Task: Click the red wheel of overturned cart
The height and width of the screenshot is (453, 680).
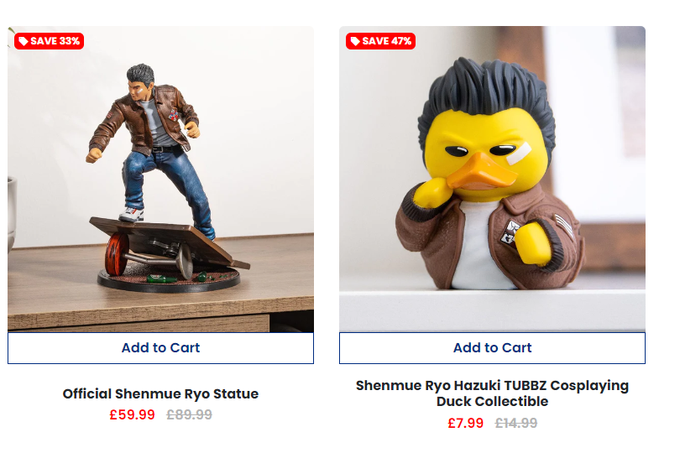Action: click(x=116, y=254)
